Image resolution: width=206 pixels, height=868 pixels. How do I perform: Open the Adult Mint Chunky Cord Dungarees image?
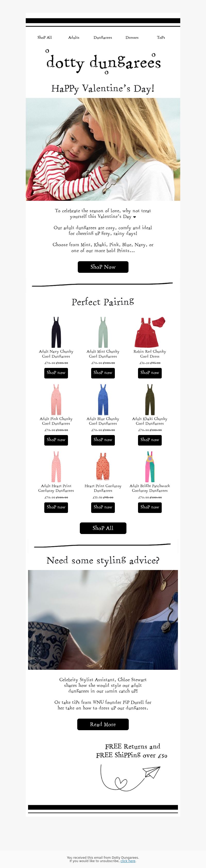pyautogui.click(x=103, y=332)
